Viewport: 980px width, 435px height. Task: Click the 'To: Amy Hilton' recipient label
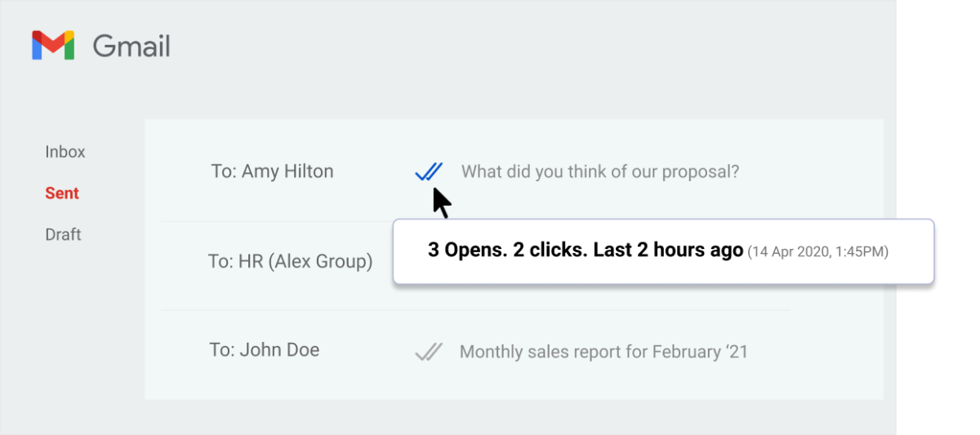tap(272, 172)
